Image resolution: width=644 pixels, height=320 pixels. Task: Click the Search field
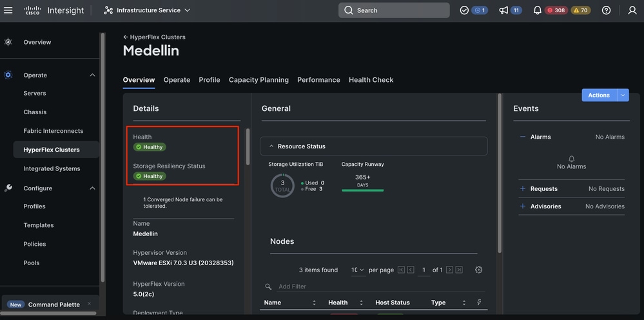(x=394, y=10)
